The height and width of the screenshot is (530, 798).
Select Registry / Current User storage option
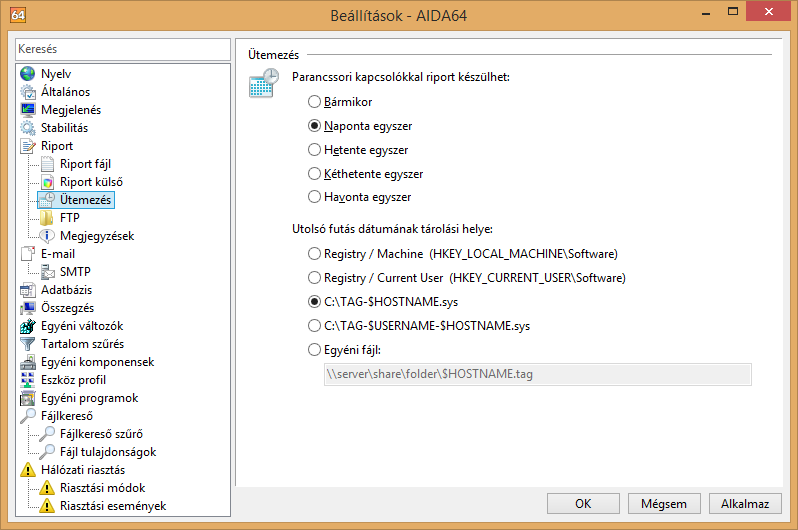[x=315, y=277]
